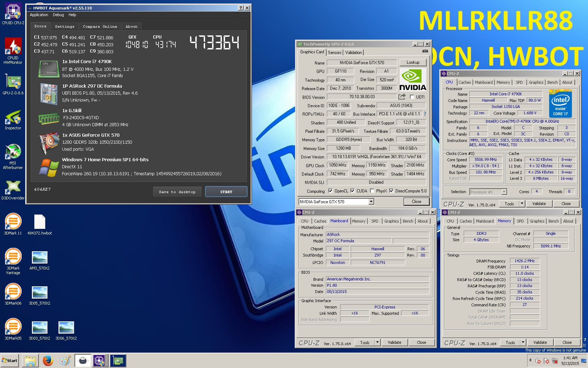Open the GPU selection dropdown in GPU-Z
This screenshot has width=588, height=368.
click(x=371, y=202)
